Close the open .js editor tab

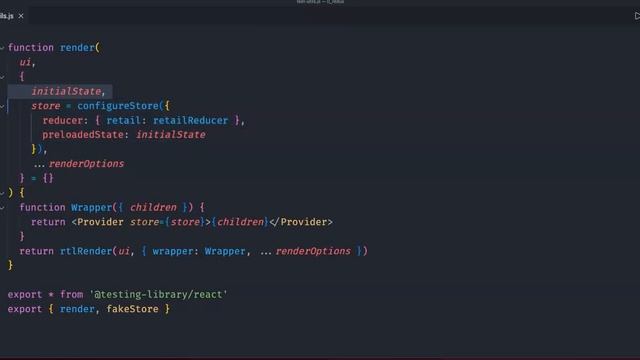click(x=21, y=16)
